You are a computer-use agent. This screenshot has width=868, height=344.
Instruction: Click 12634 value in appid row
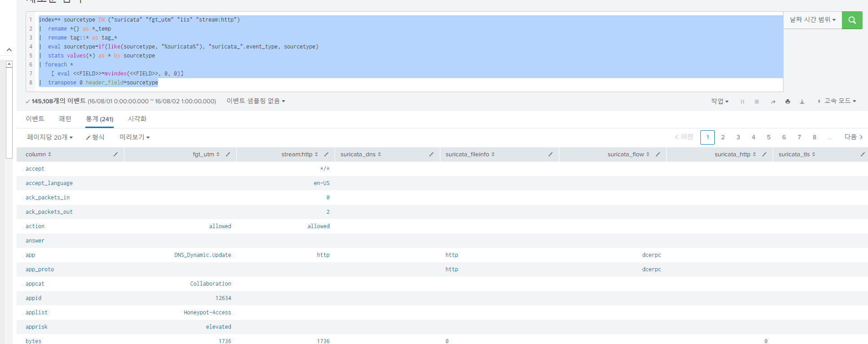coord(223,298)
